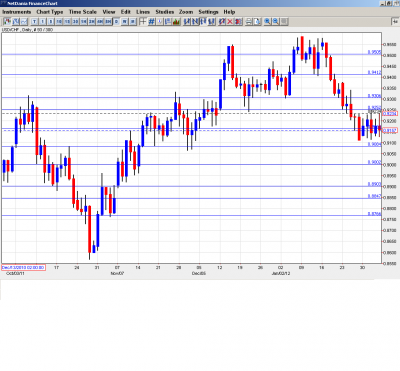The image size is (400, 371).
Task: Select the 8H timeframe button
Action: coord(108,22)
